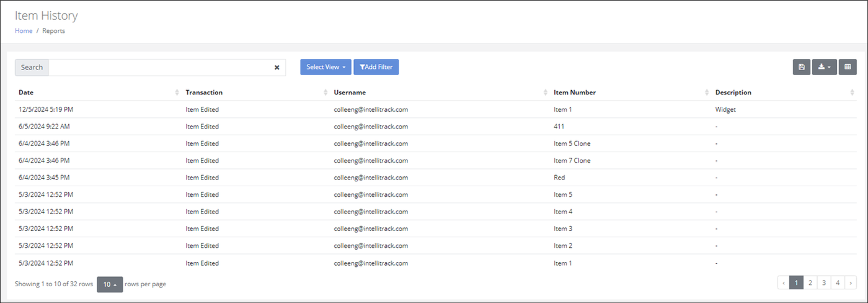Click the save view disk icon
This screenshot has width=868, height=303.
pyautogui.click(x=802, y=67)
